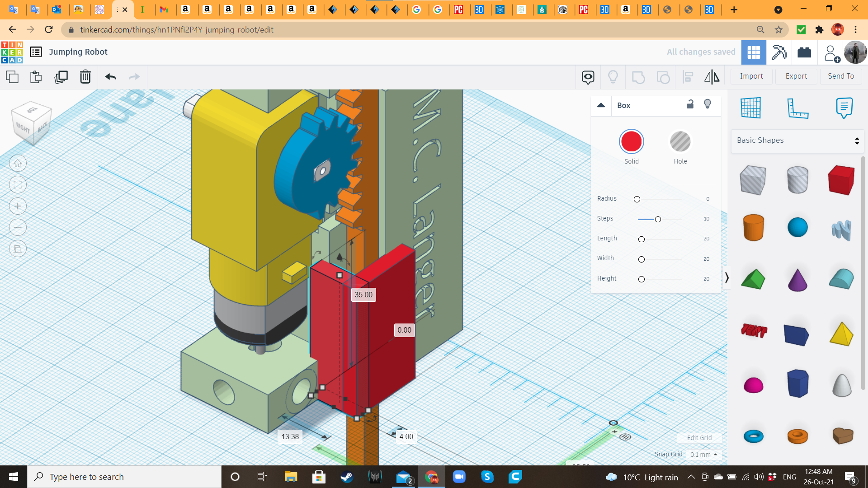Select the Workplane tool
This screenshot has width=868, height=488.
pos(751,108)
